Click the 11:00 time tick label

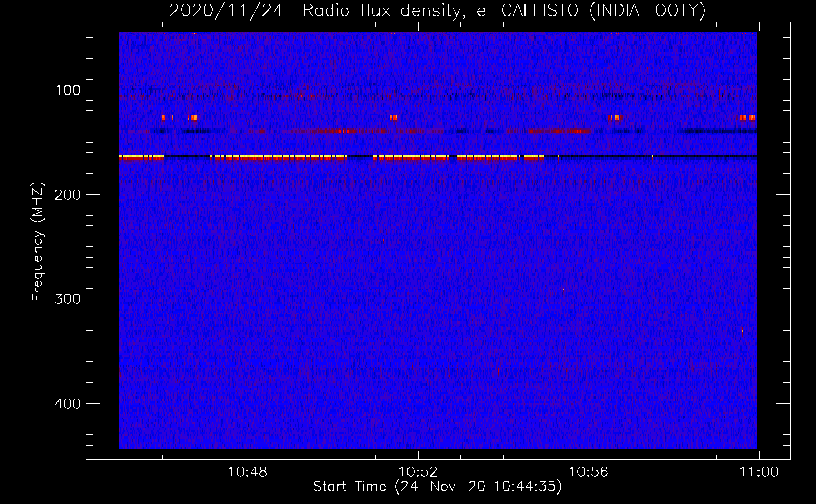[x=759, y=472]
